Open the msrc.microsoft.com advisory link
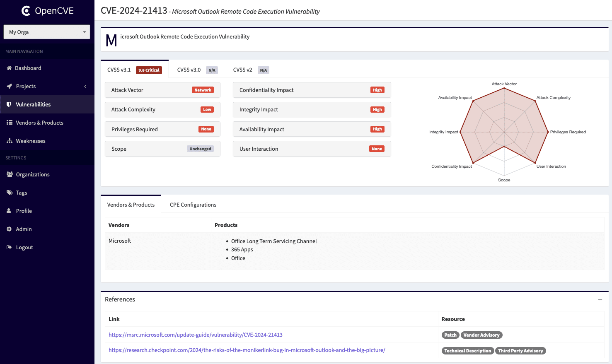This screenshot has height=364, width=612. pos(196,335)
